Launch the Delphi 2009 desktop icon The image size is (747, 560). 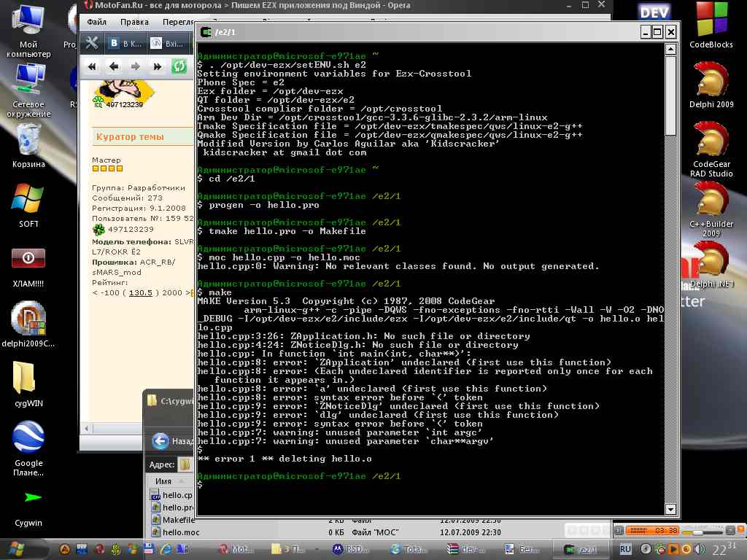pos(711,85)
